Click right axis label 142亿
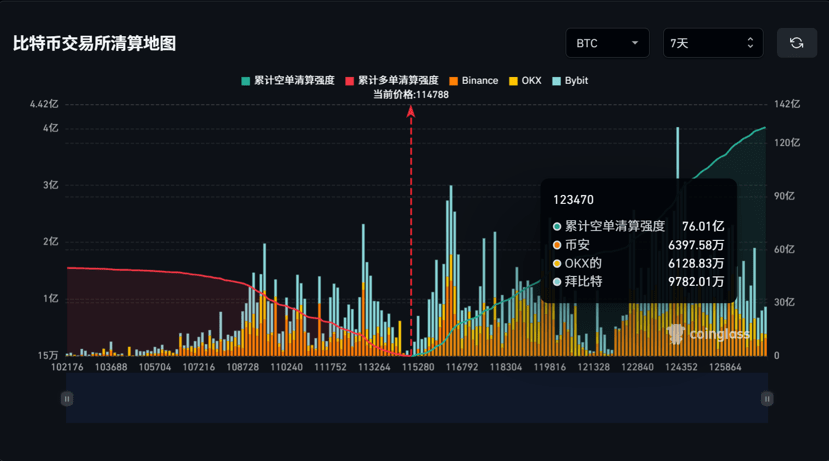829x461 pixels. tap(787, 104)
